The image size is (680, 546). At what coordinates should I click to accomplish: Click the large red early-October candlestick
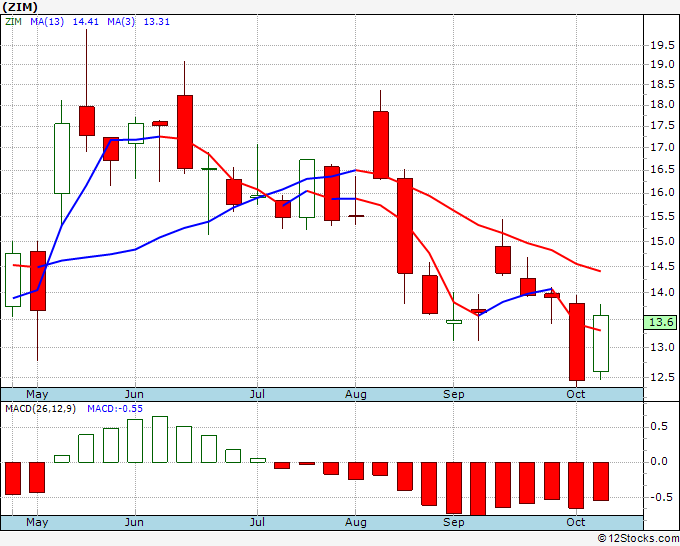[577, 342]
